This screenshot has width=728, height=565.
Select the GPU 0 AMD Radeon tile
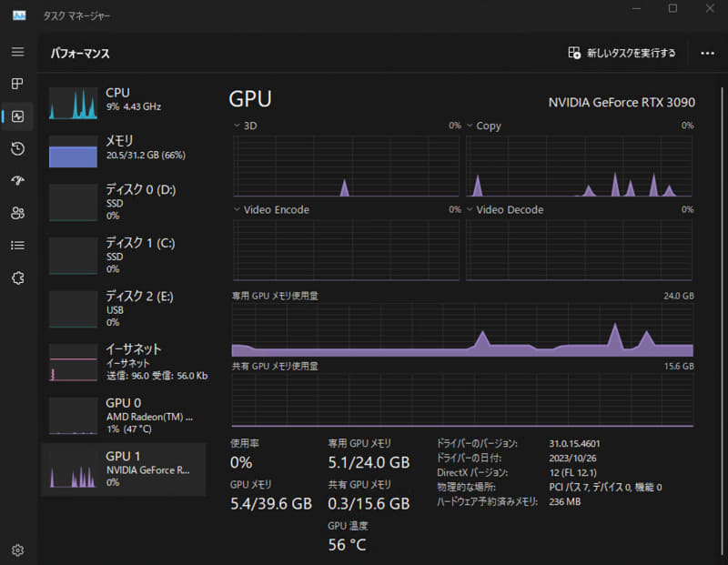click(x=123, y=414)
